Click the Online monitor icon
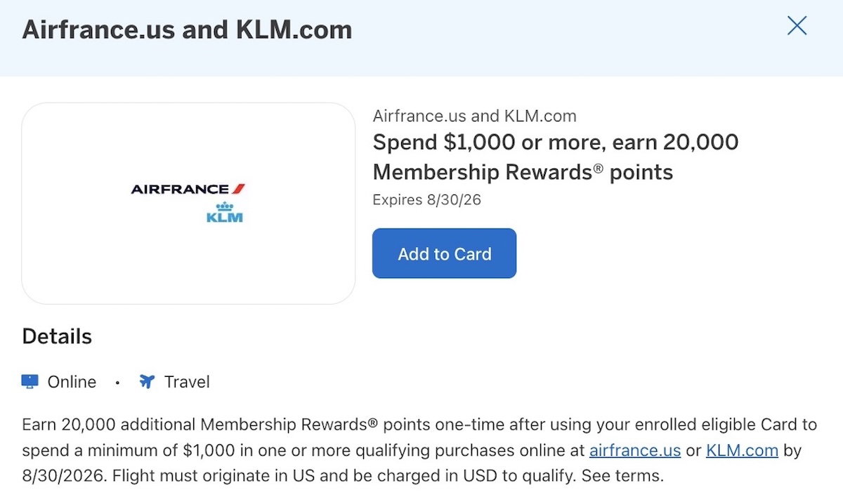843x504 pixels. [x=30, y=382]
